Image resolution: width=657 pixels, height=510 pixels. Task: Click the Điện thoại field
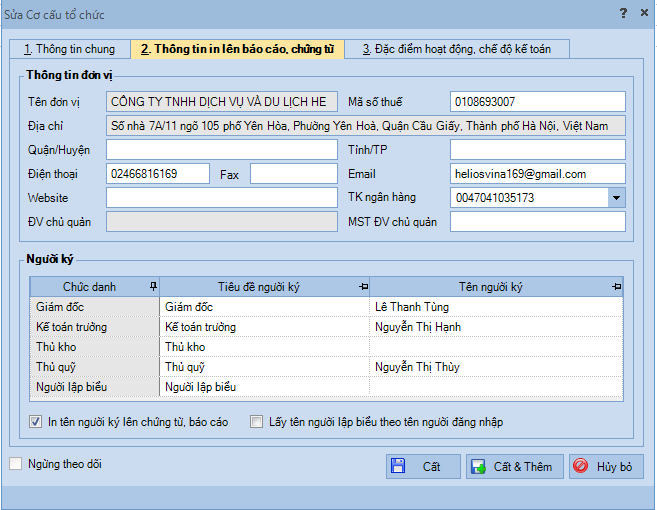[158, 173]
